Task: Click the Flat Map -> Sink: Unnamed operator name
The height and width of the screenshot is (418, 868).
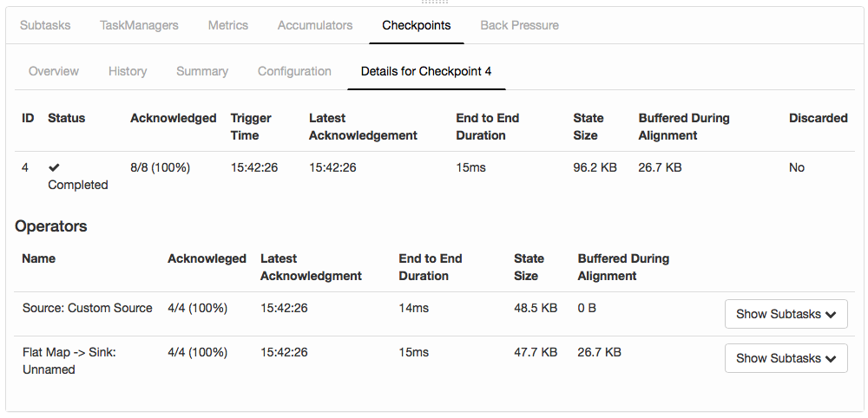Action: [x=69, y=361]
